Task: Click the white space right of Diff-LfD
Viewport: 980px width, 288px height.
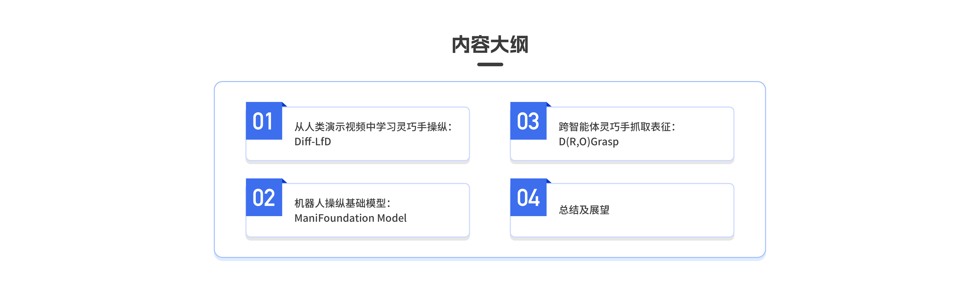Action: click(399, 142)
